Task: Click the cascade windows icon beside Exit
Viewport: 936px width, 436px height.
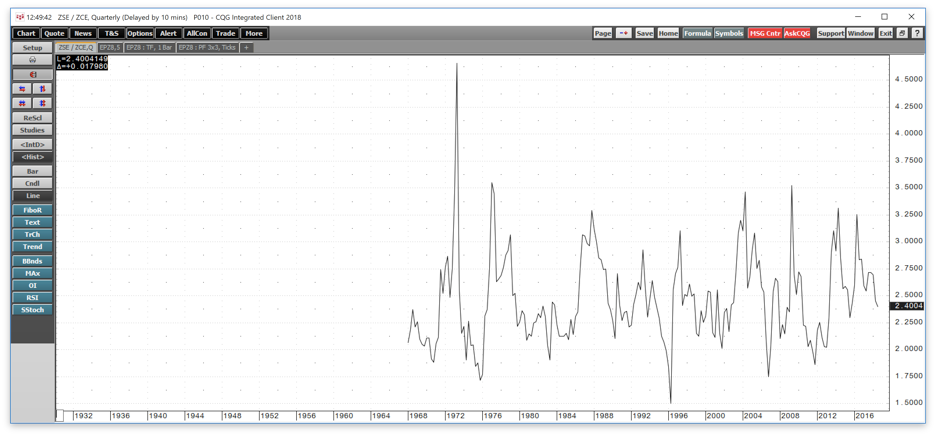Action: [901, 33]
